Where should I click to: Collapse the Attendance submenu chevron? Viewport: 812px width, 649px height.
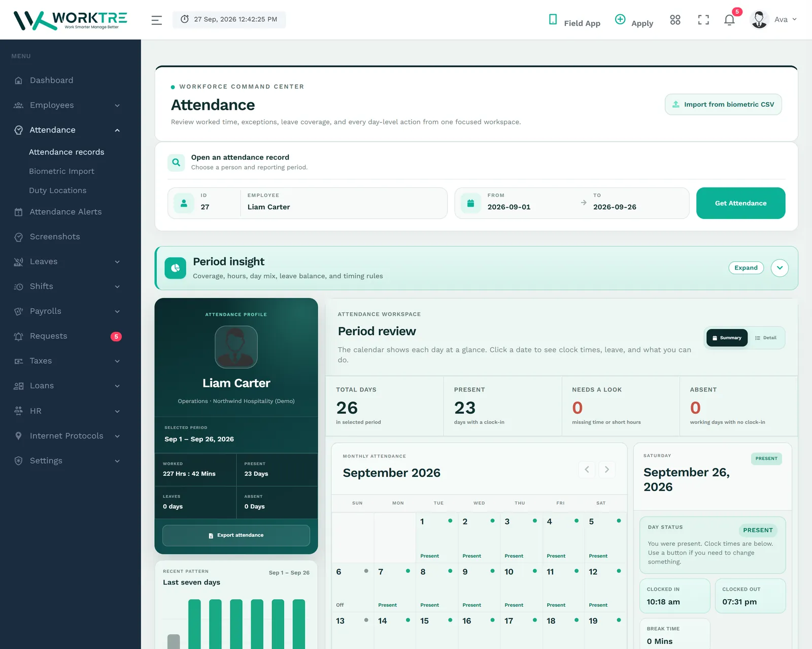(117, 130)
